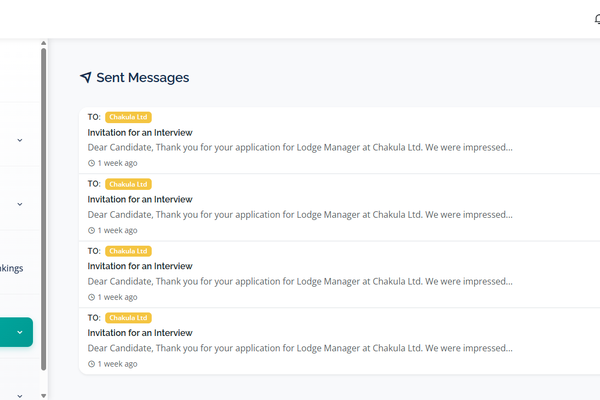The image size is (600, 400).
Task: Click the clock icon on the third message
Action: point(92,297)
